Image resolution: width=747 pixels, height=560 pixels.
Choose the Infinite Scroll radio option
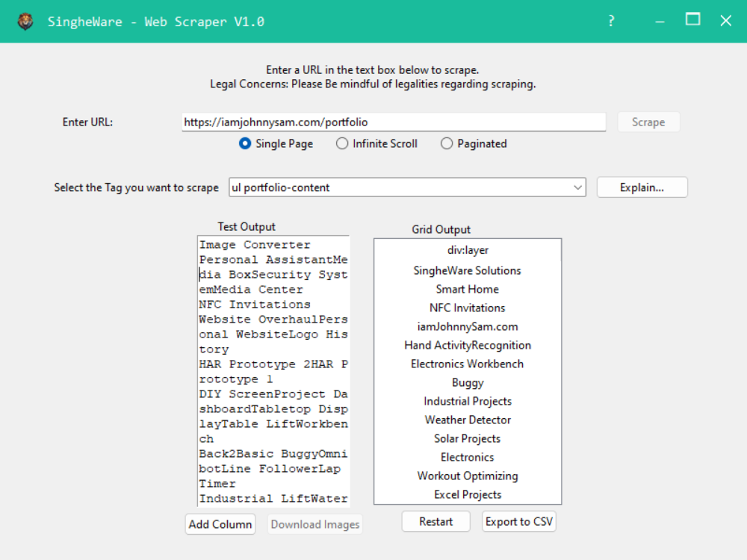342,143
